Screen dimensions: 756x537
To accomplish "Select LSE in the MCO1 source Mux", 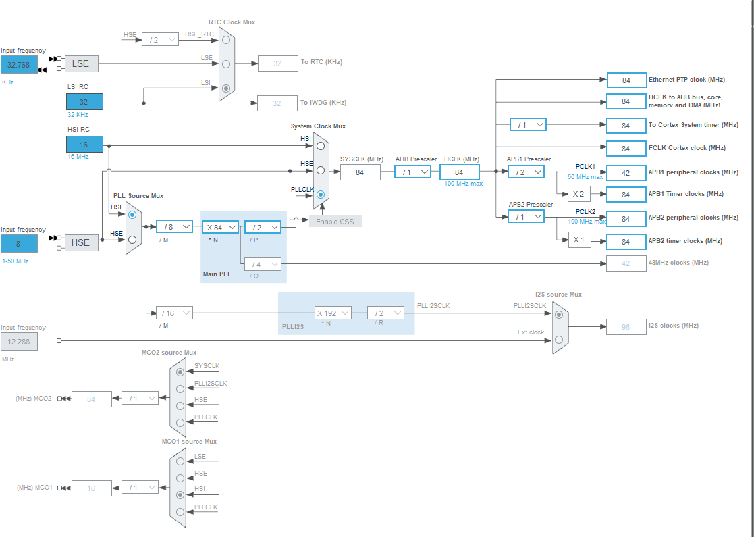I will click(179, 461).
